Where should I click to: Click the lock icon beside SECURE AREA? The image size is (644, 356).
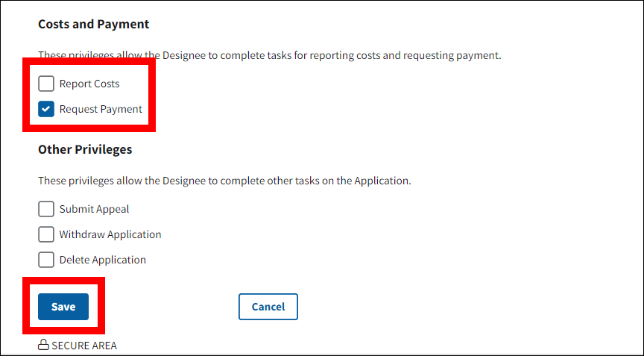(43, 346)
